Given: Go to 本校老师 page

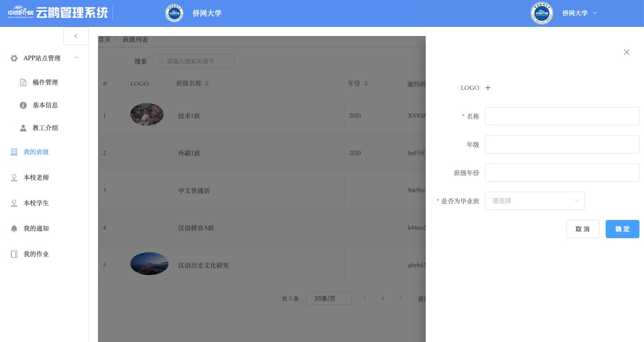Looking at the screenshot, I should tap(44, 178).
